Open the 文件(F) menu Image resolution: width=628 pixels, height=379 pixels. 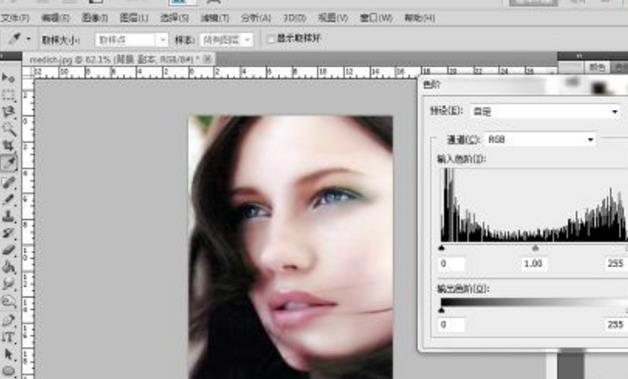pos(15,18)
